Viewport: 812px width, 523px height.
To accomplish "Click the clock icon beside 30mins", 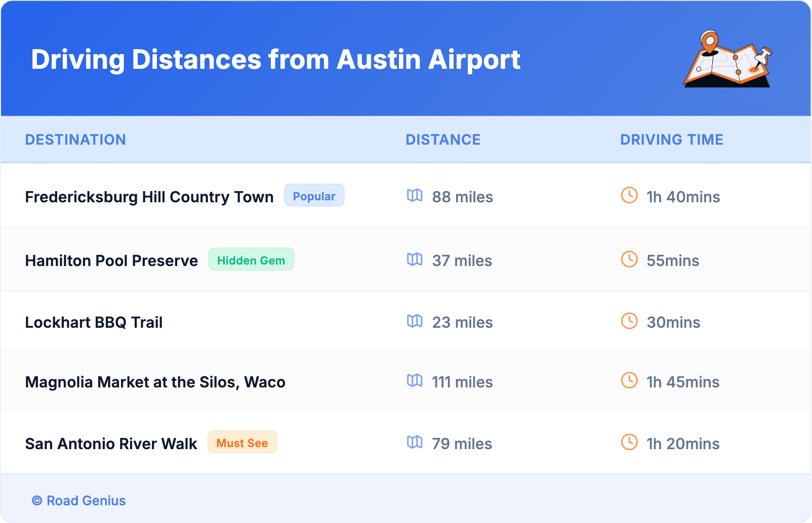I will (629, 321).
